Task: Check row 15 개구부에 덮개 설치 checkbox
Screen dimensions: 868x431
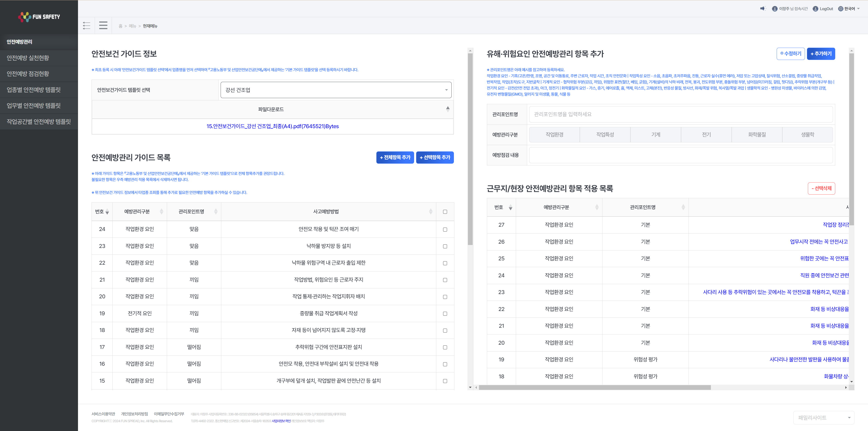Action: 445,381
